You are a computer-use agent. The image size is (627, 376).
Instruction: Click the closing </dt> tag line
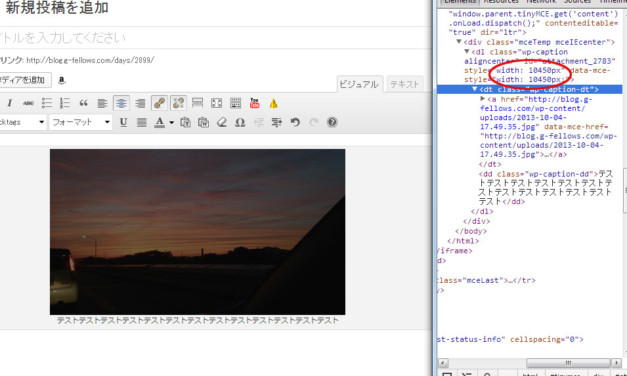[x=490, y=164]
